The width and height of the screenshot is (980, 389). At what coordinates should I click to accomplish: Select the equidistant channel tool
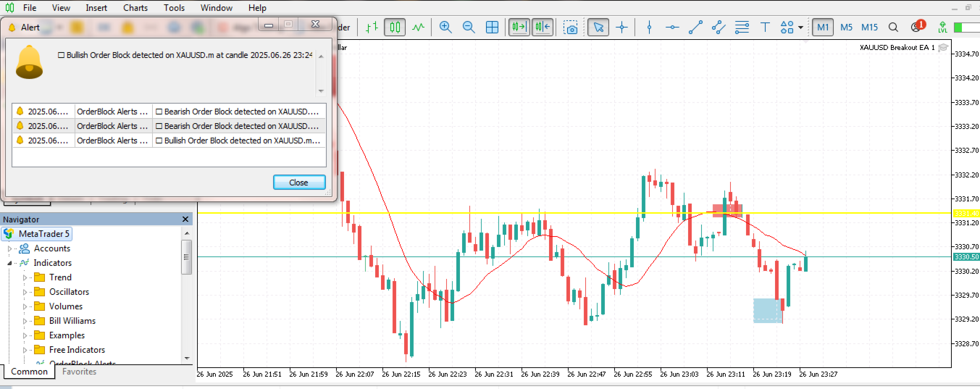(x=719, y=28)
